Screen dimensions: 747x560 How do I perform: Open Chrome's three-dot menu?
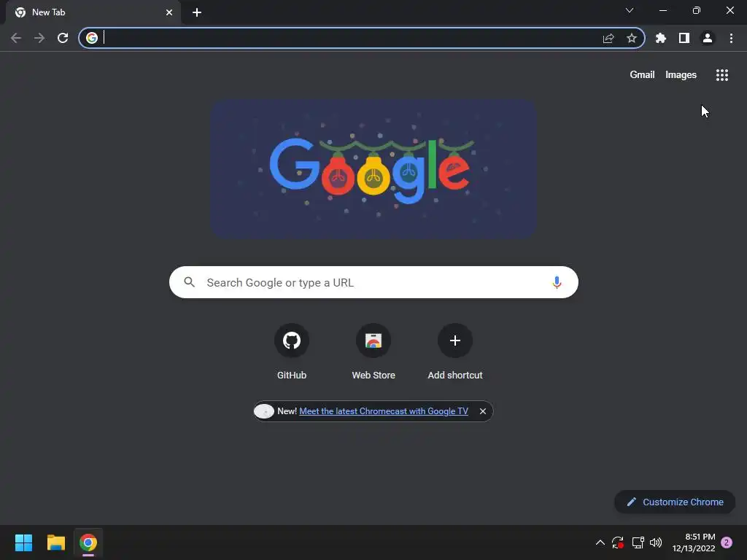(731, 38)
